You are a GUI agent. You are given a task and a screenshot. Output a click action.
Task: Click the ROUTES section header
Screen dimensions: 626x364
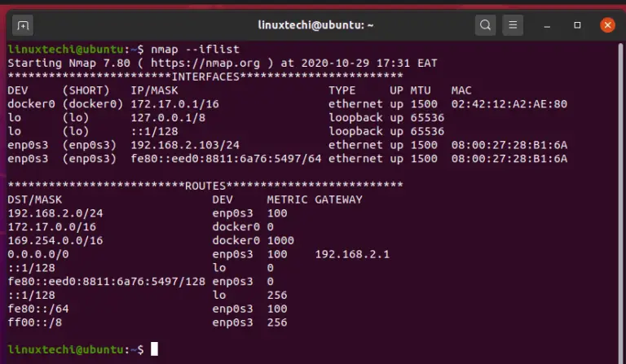[205, 186]
